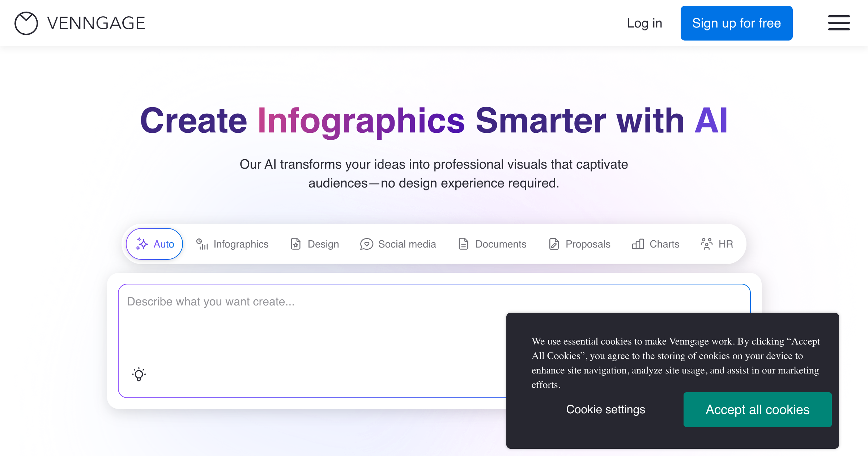Click the 'Our AI transforms your ideas' subtitle text
This screenshot has width=868, height=456.
(434, 174)
